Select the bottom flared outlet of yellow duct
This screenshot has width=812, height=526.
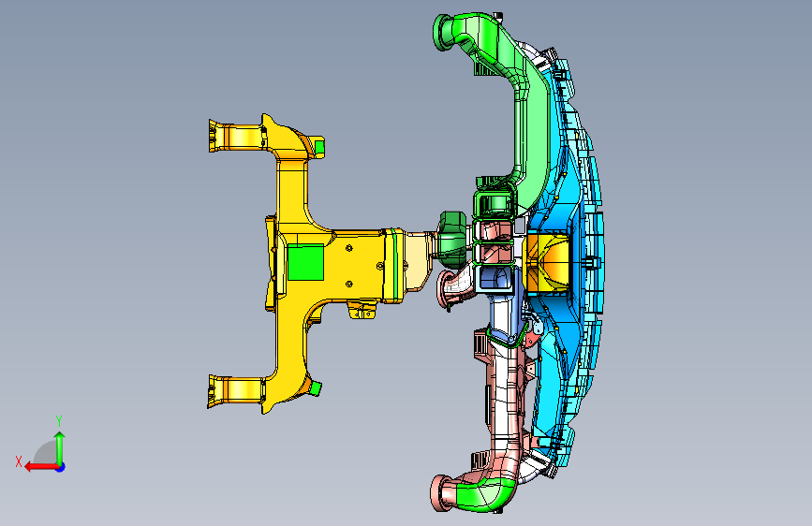tap(236, 391)
